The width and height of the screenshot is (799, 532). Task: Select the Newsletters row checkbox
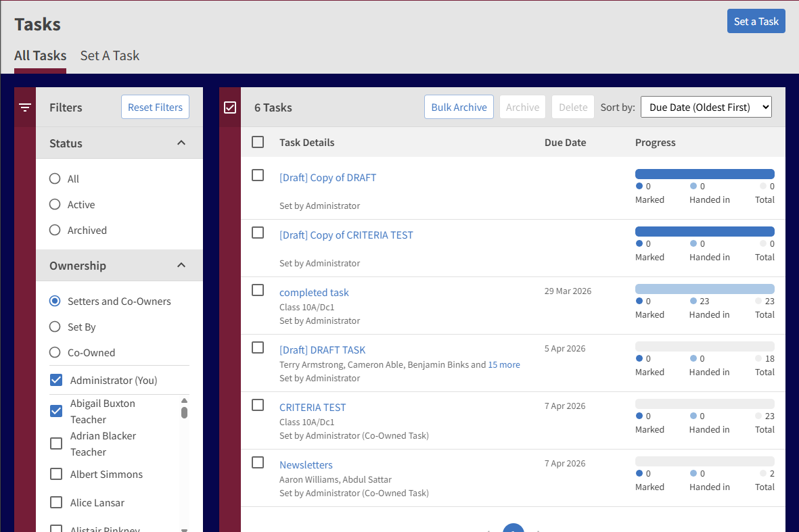coord(258,463)
